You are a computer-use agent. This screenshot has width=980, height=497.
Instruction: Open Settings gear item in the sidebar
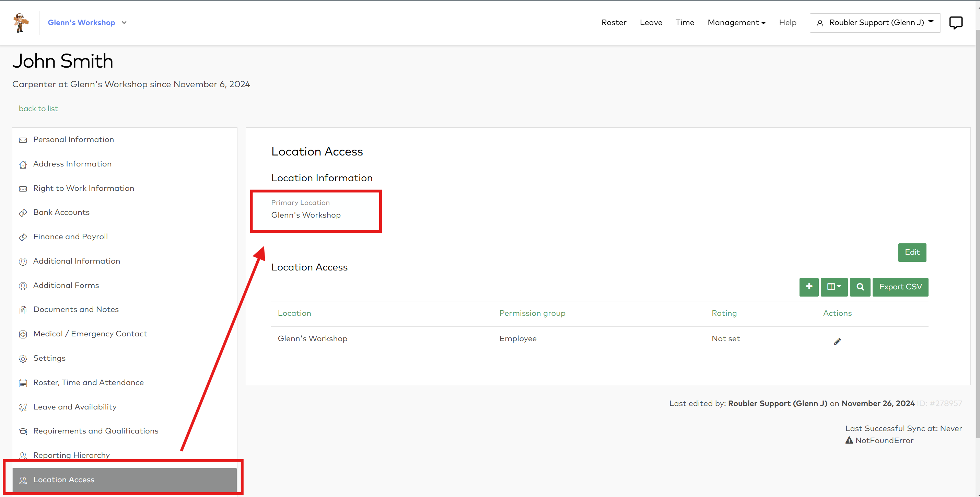(x=49, y=358)
